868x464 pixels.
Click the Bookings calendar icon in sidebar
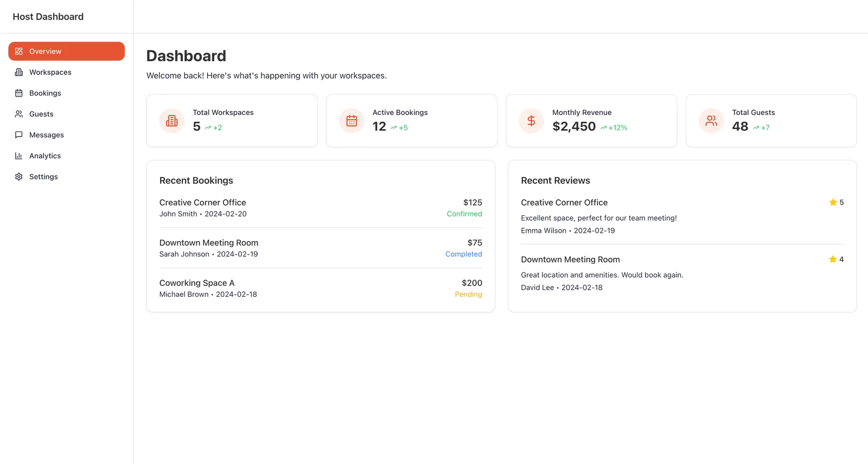coord(19,93)
